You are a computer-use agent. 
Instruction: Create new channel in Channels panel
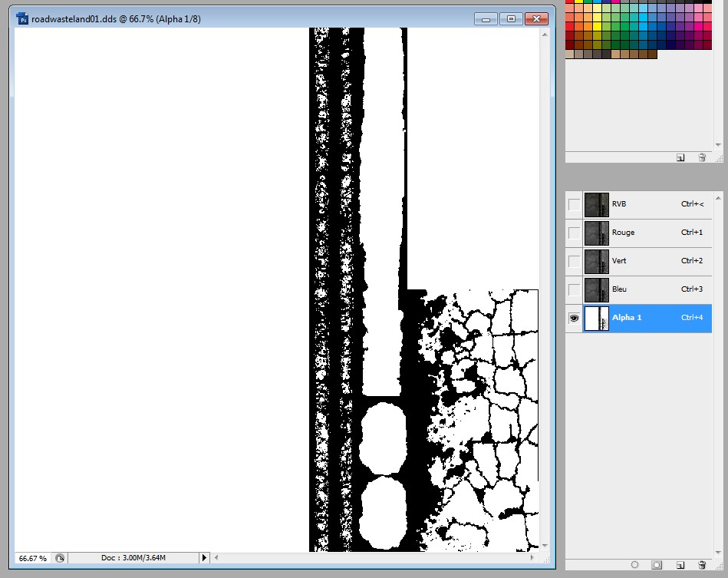tap(680, 565)
